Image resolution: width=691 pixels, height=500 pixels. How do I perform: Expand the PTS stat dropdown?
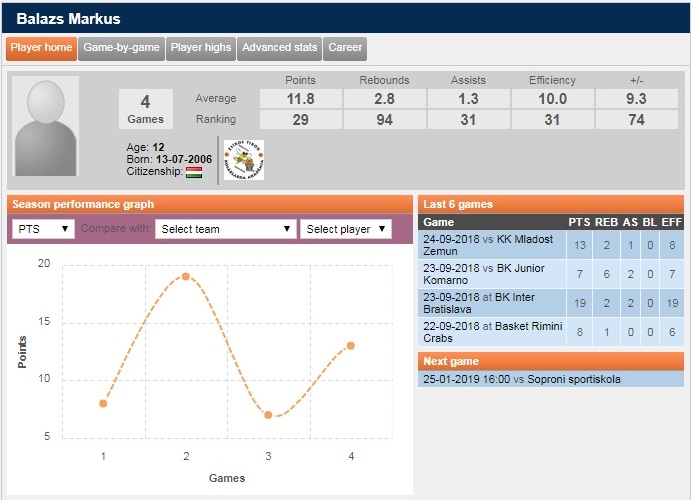(x=43, y=229)
